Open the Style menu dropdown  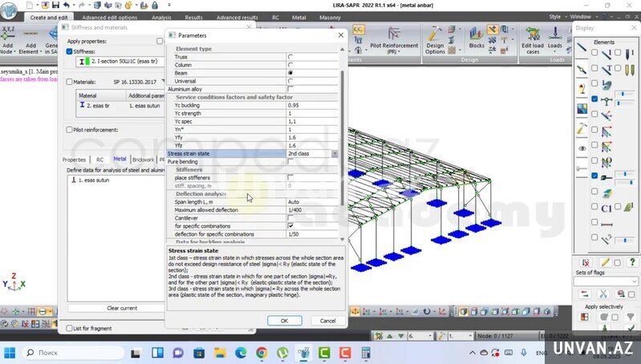click(558, 16)
